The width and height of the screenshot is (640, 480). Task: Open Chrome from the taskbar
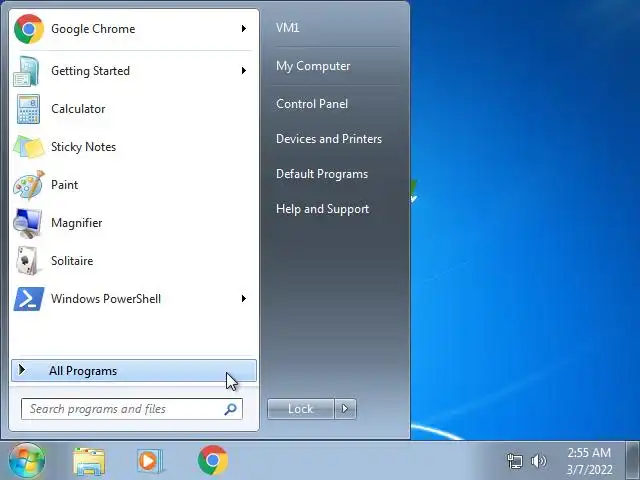213,460
